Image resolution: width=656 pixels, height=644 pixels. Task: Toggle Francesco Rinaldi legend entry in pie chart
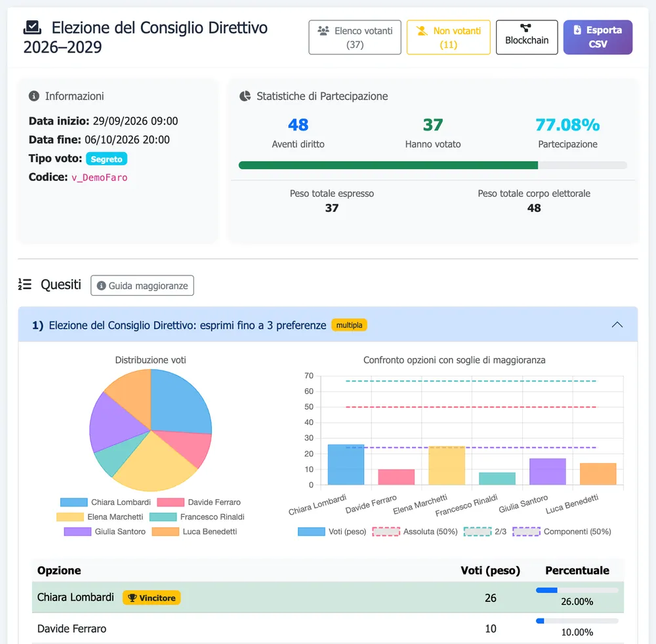(x=197, y=517)
